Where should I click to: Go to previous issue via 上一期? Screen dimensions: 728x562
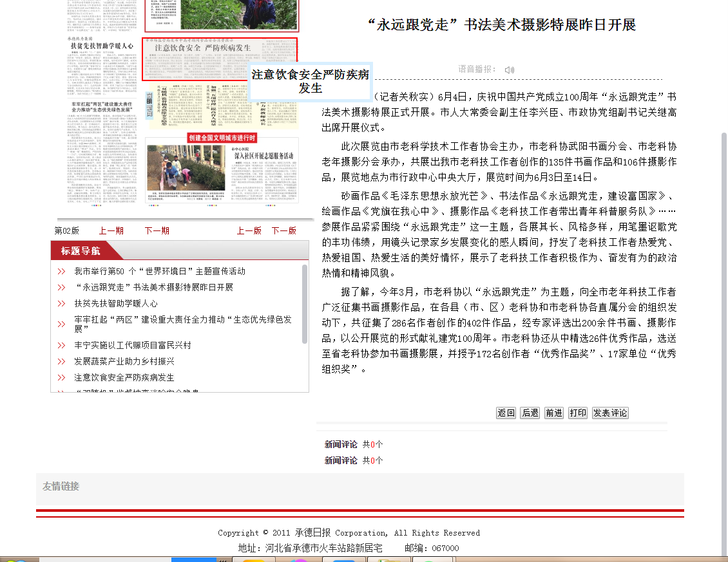pyautogui.click(x=111, y=231)
